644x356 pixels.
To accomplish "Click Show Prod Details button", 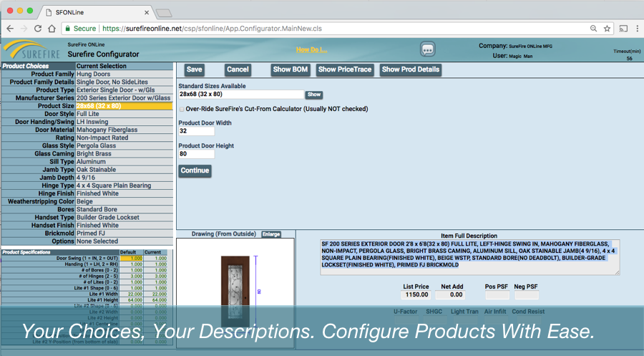I will [x=411, y=69].
